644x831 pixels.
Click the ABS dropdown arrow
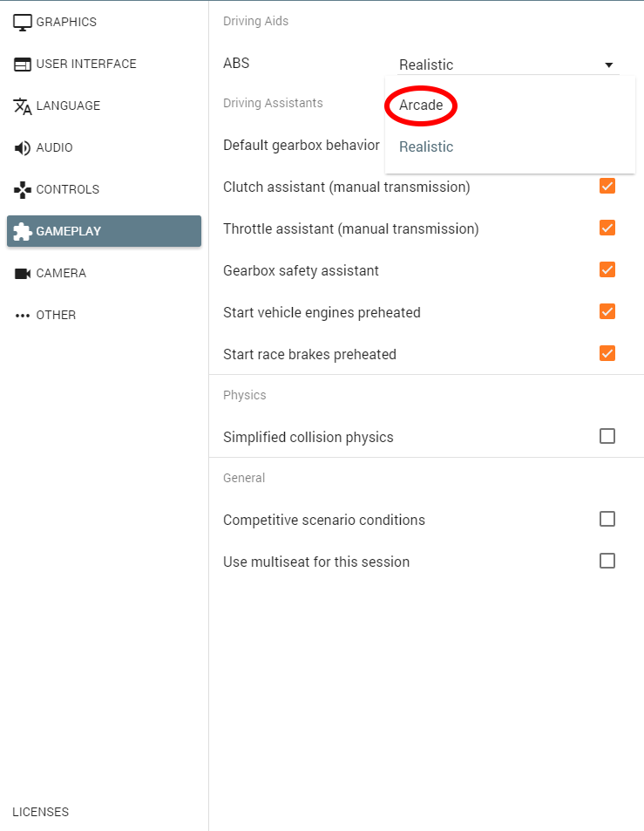click(609, 65)
